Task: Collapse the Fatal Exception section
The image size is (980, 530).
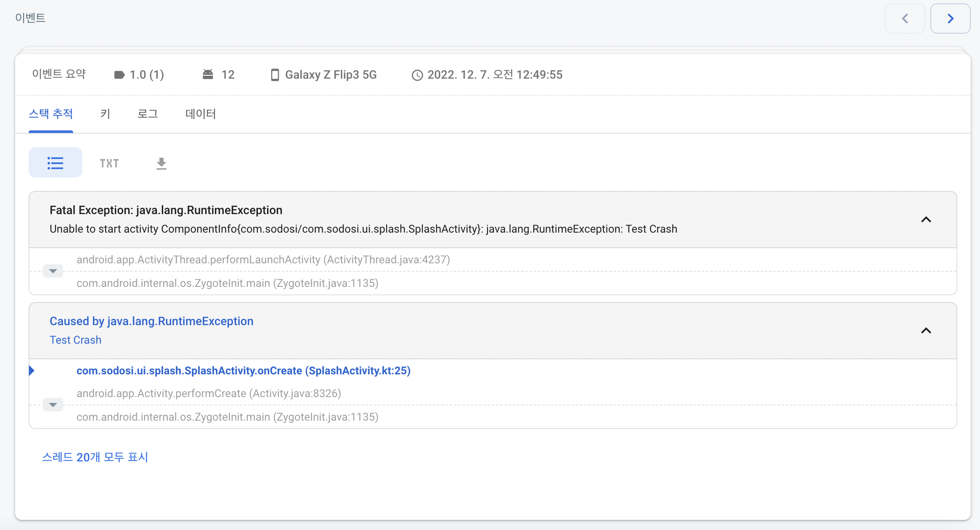Action: [926, 220]
